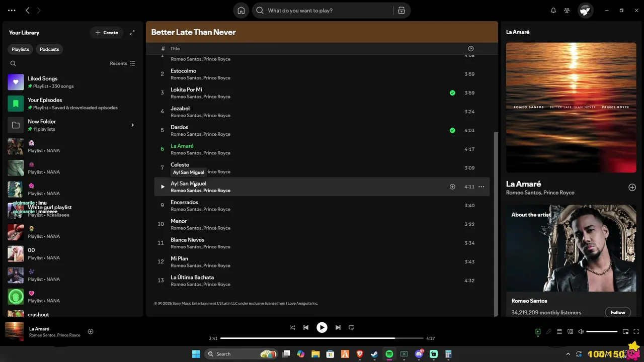Open the Browse icon in search bar
This screenshot has width=644, height=362.
point(401,11)
